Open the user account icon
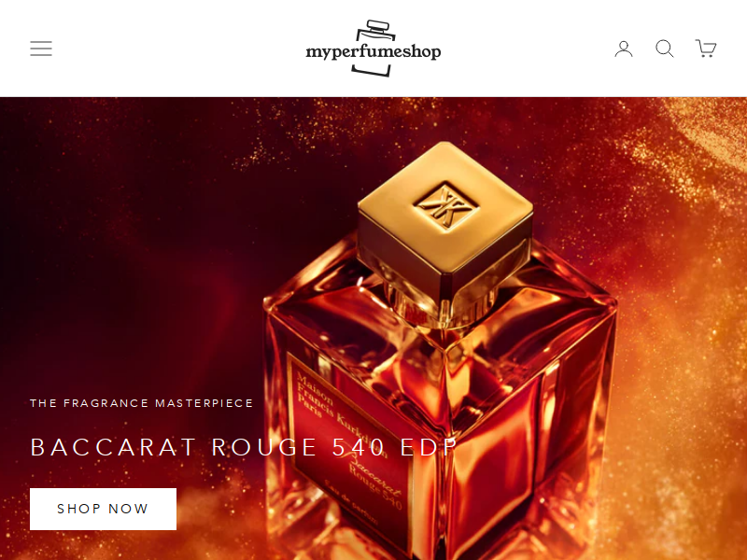This screenshot has width=747, height=560. point(624,49)
